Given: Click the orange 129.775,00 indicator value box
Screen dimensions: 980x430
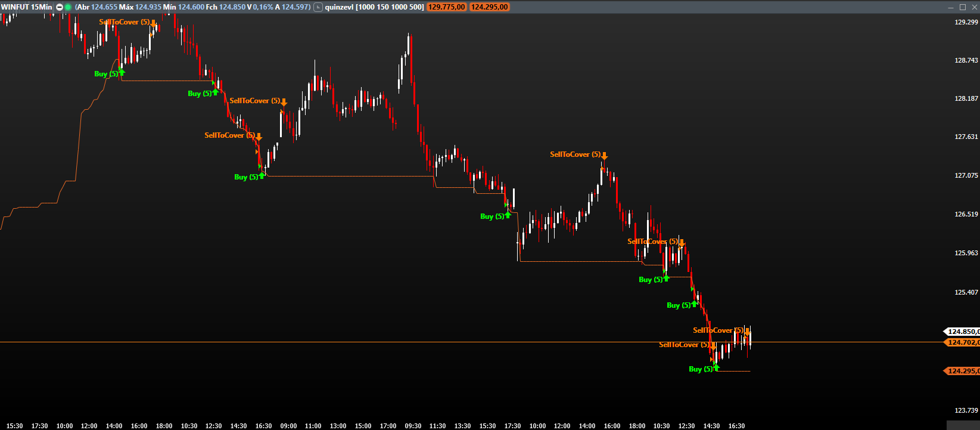Looking at the screenshot, I should point(447,7).
